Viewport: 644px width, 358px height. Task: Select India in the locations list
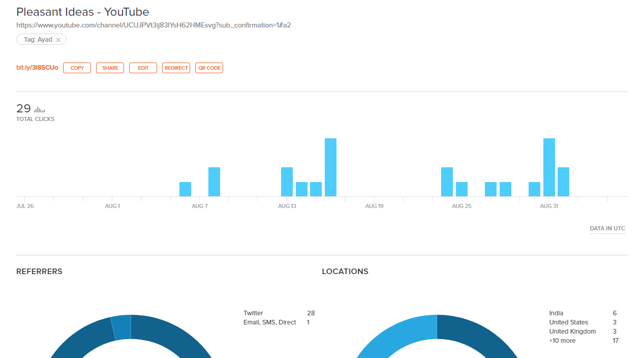coord(556,313)
